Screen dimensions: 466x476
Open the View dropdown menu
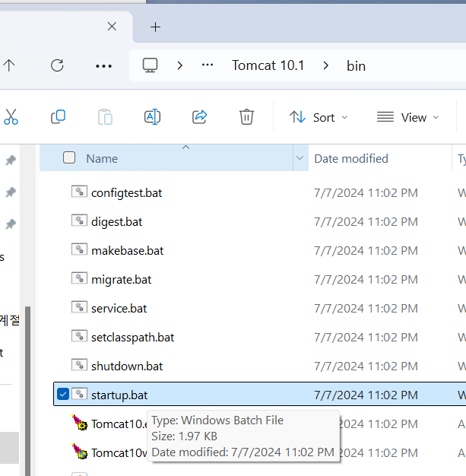(407, 118)
